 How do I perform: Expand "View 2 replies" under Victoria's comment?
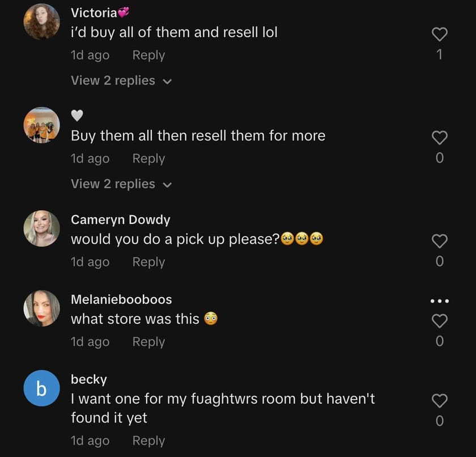[x=113, y=81]
